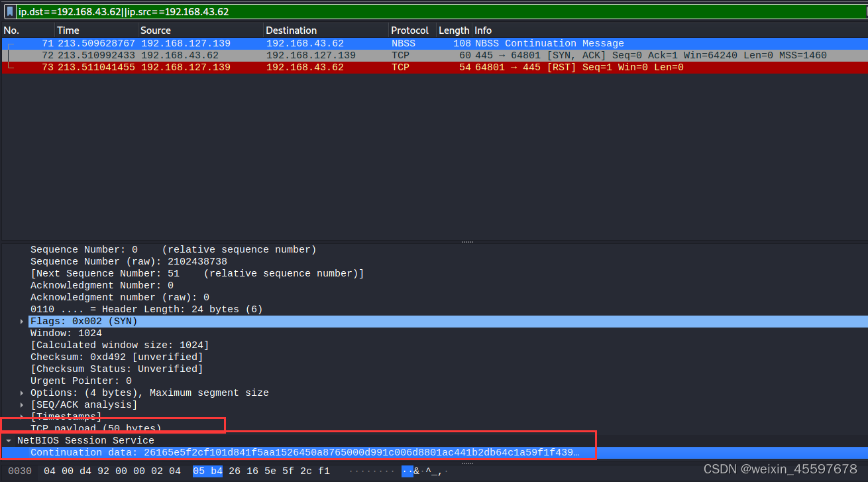Click the display filter bookmark icon
The image size is (868, 482).
click(x=10, y=11)
